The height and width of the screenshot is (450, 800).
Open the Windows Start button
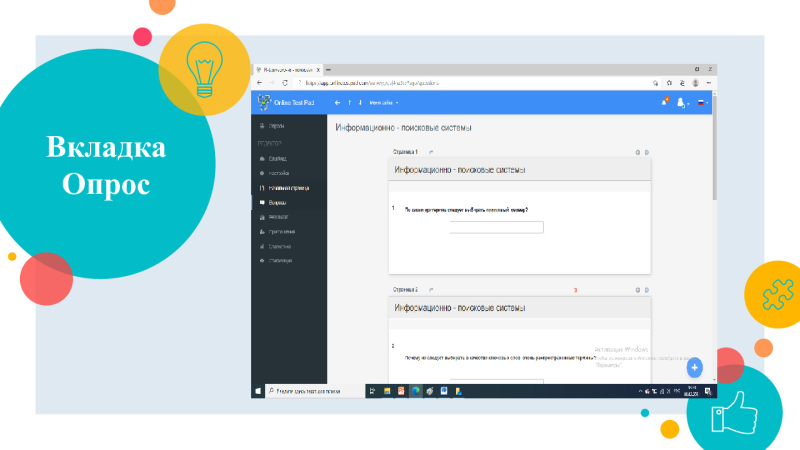258,391
